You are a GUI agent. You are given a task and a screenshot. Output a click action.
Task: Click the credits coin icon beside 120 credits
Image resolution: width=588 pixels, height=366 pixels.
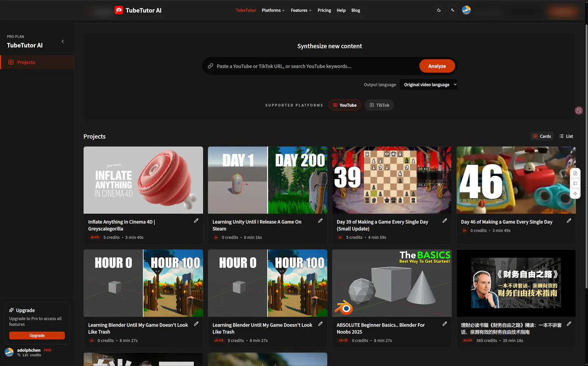point(19,355)
